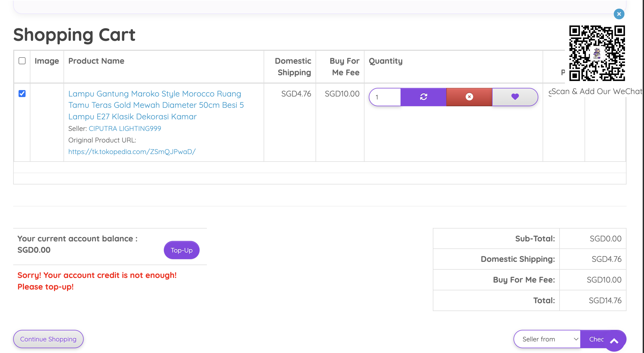This screenshot has height=353, width=644.
Task: Uncheck the Lampu Gantung item checkbox
Action: 22,94
